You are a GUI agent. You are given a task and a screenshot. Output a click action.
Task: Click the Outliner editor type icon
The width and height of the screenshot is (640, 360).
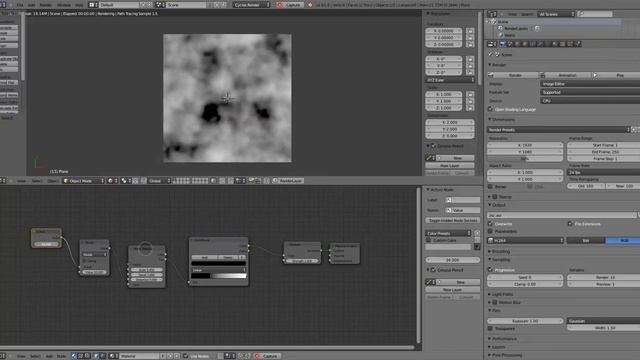(492, 14)
